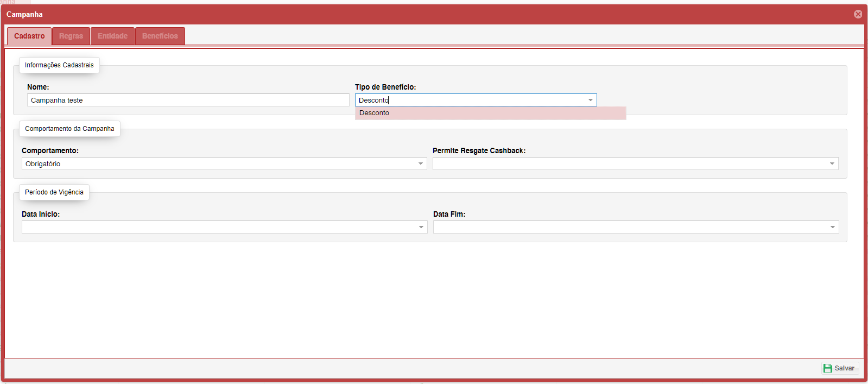This screenshot has height=384, width=868.
Task: Click the Comportamento field showing Obrigatório
Action: 218,164
